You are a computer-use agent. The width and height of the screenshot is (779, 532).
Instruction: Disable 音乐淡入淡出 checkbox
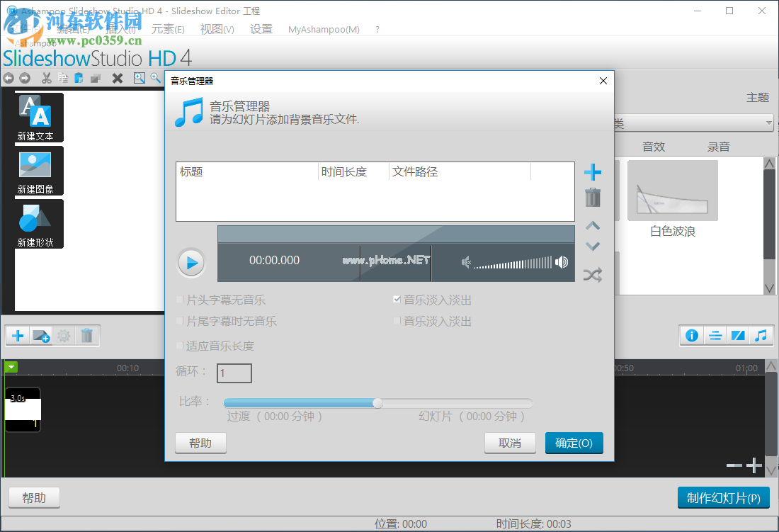coord(397,300)
